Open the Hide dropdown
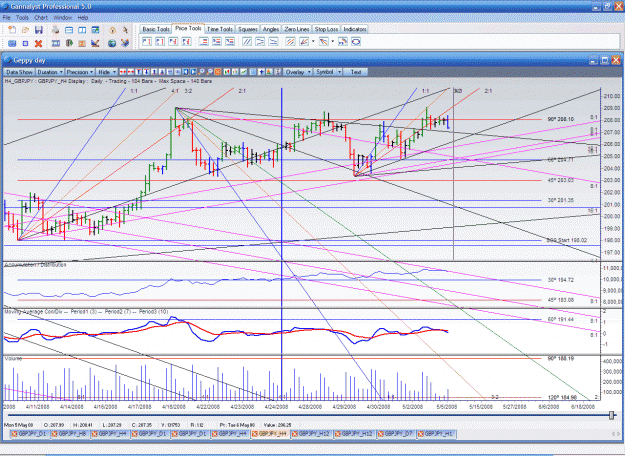This screenshot has height=456, width=625. tap(107, 72)
